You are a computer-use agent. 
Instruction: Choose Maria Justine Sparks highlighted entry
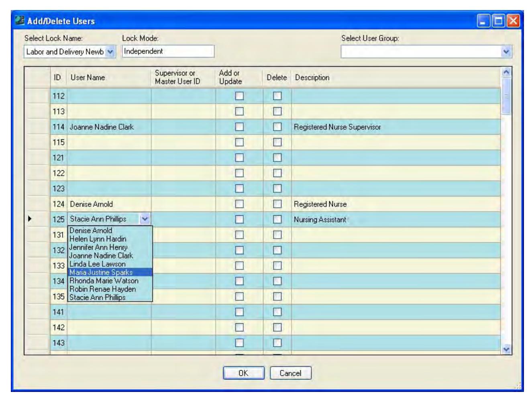click(x=110, y=272)
